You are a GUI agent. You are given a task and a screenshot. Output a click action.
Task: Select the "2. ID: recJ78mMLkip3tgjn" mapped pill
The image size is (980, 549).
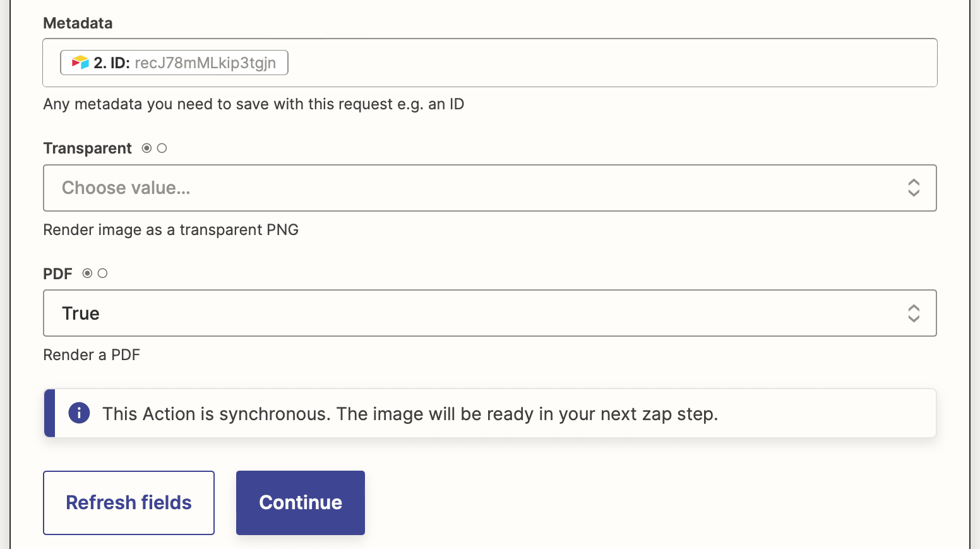click(x=174, y=62)
